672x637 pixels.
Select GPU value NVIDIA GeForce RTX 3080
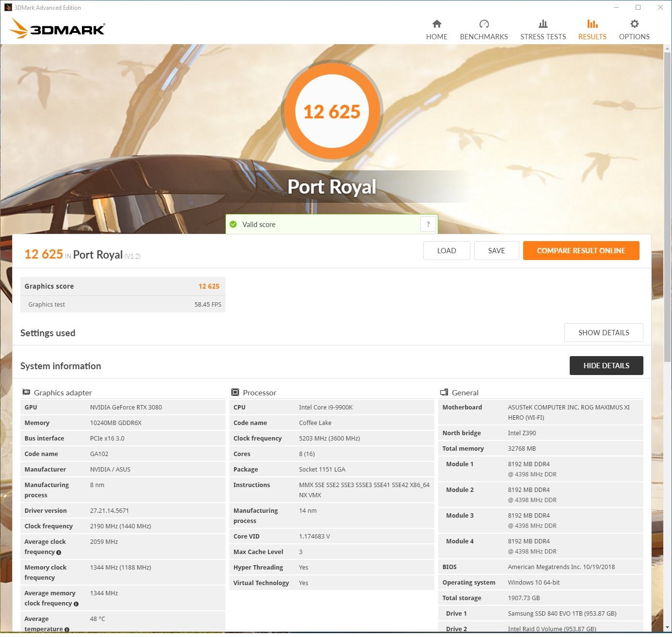pos(126,407)
